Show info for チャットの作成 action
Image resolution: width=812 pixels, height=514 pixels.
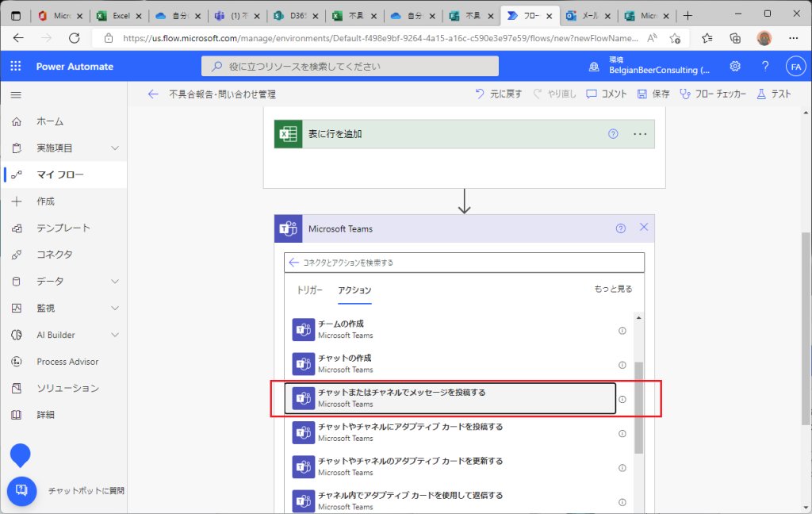point(622,365)
